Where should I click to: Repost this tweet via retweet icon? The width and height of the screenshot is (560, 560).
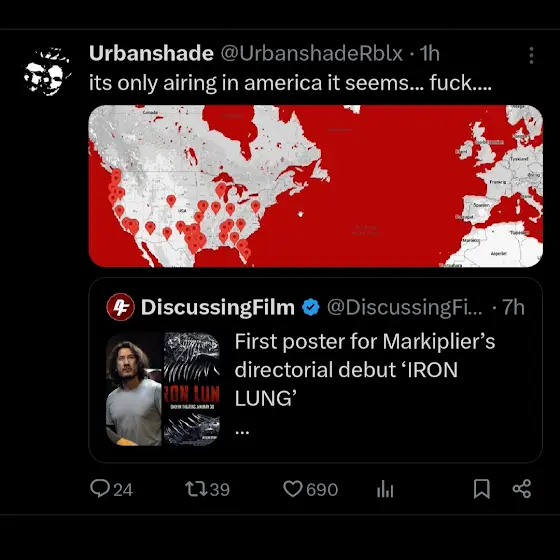click(x=196, y=489)
